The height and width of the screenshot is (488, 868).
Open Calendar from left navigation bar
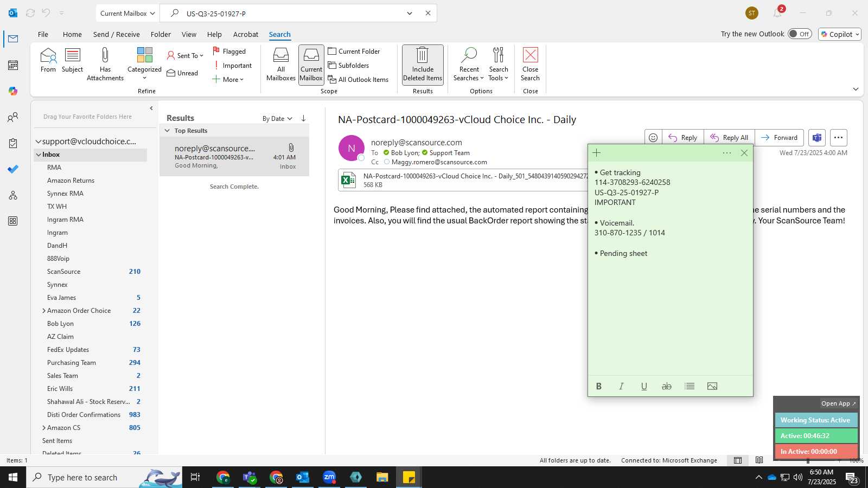[x=13, y=65]
